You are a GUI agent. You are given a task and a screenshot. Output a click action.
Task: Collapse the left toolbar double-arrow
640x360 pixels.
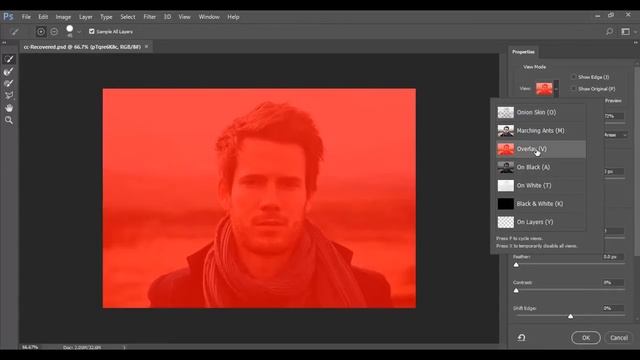pos(4,42)
